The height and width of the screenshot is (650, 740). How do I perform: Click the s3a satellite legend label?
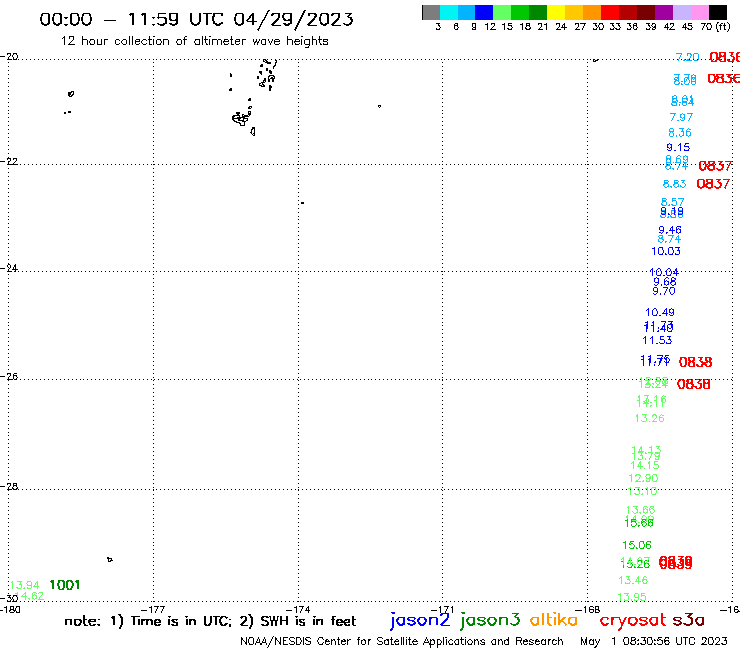pos(689,620)
